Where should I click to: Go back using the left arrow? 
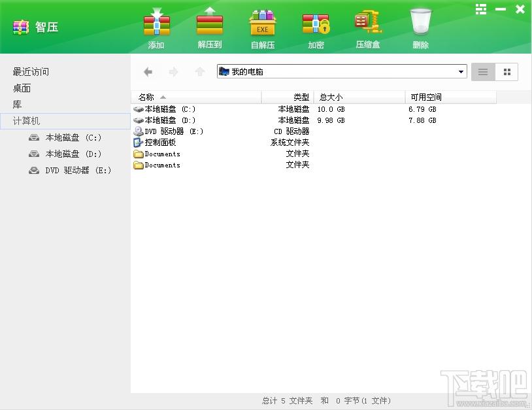tap(148, 72)
